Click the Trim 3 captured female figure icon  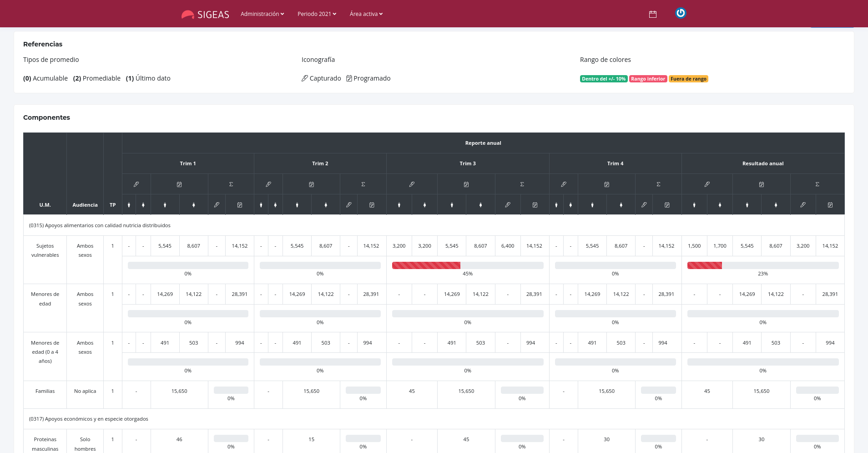click(425, 205)
